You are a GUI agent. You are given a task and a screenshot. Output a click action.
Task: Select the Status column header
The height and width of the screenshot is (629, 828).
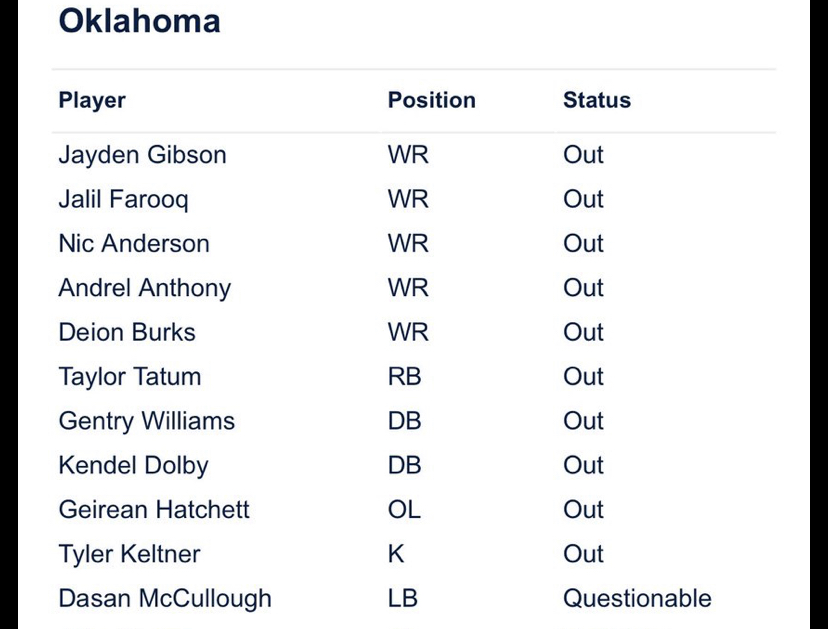(597, 100)
